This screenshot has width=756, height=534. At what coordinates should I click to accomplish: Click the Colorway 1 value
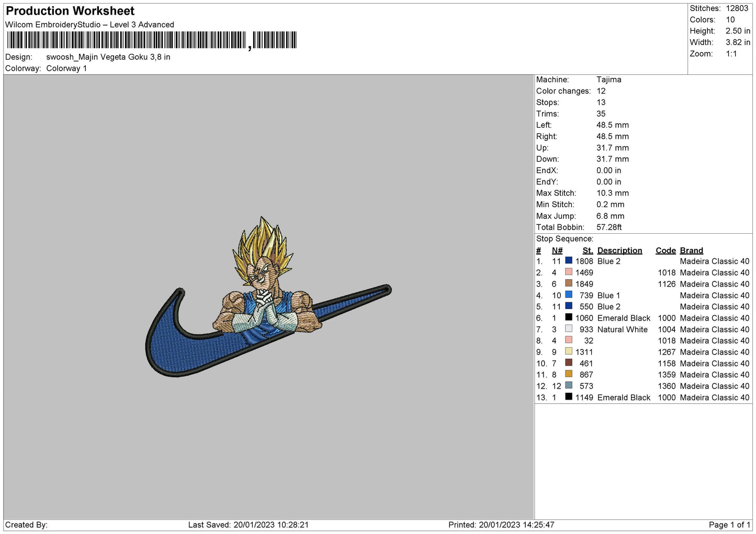(x=66, y=69)
